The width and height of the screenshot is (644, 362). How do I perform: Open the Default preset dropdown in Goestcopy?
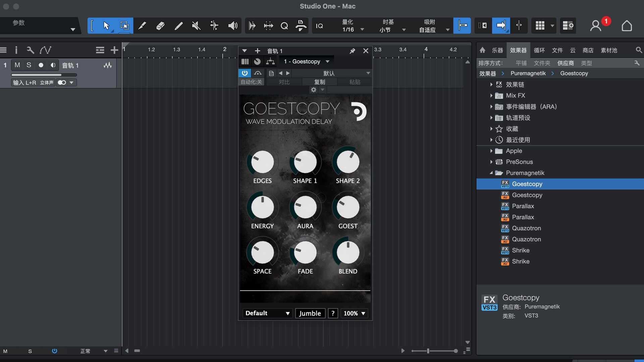click(x=267, y=313)
